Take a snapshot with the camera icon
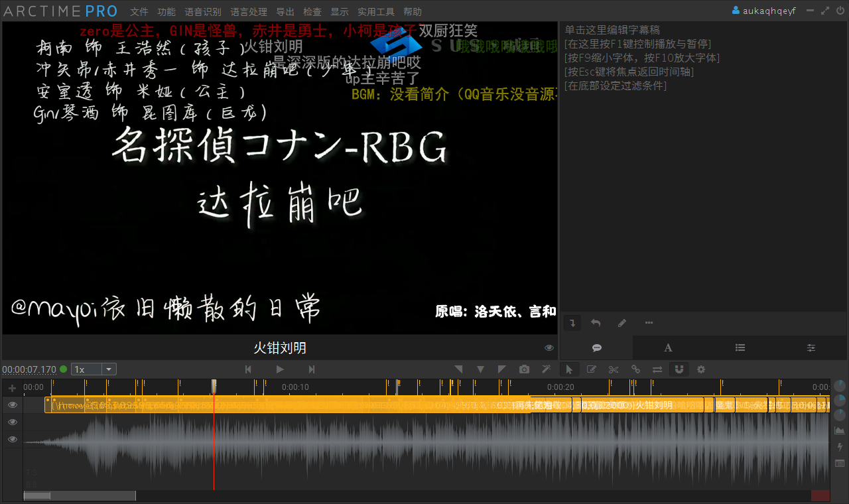This screenshot has width=849, height=504. coord(525,369)
